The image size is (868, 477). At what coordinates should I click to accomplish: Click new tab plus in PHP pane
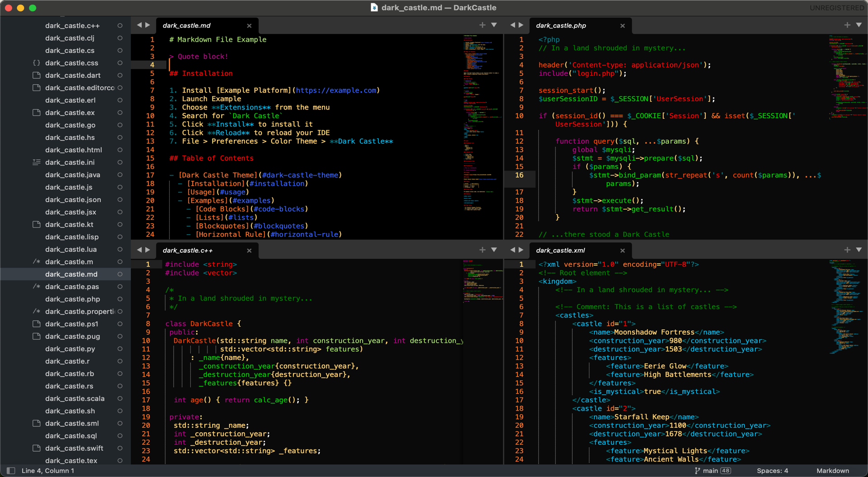tap(847, 25)
